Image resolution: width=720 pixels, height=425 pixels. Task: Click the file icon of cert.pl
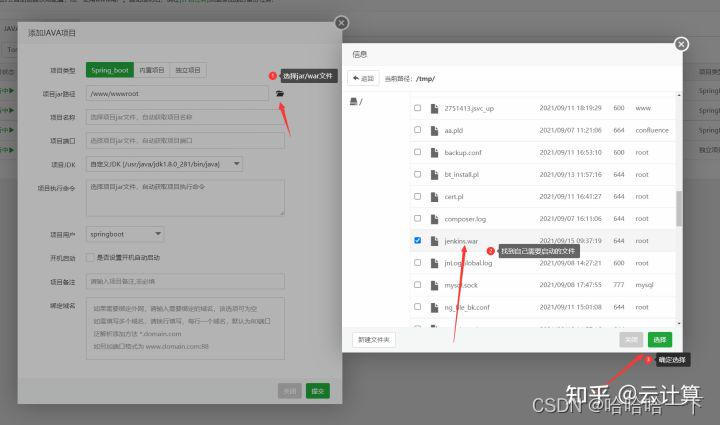pos(434,196)
